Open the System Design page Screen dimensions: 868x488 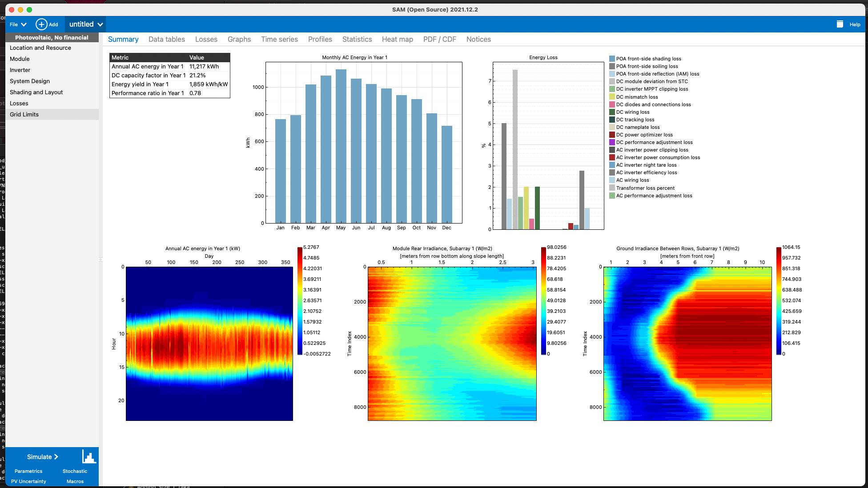(x=30, y=81)
